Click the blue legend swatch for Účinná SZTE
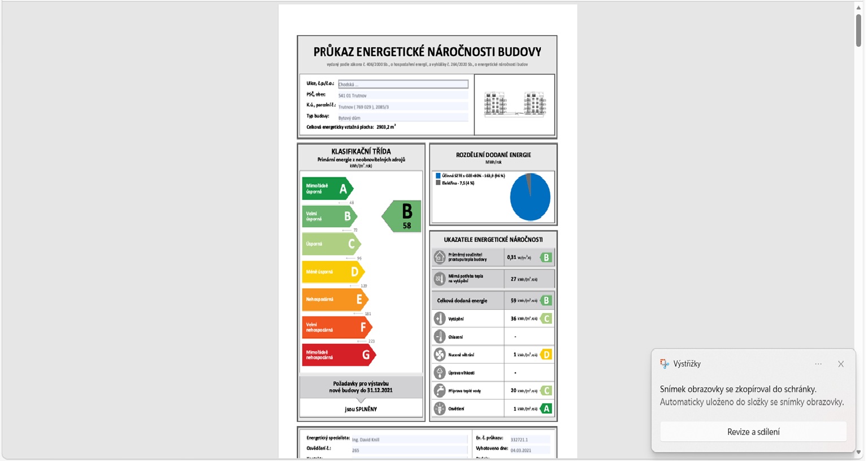The image size is (868, 461). click(x=438, y=176)
